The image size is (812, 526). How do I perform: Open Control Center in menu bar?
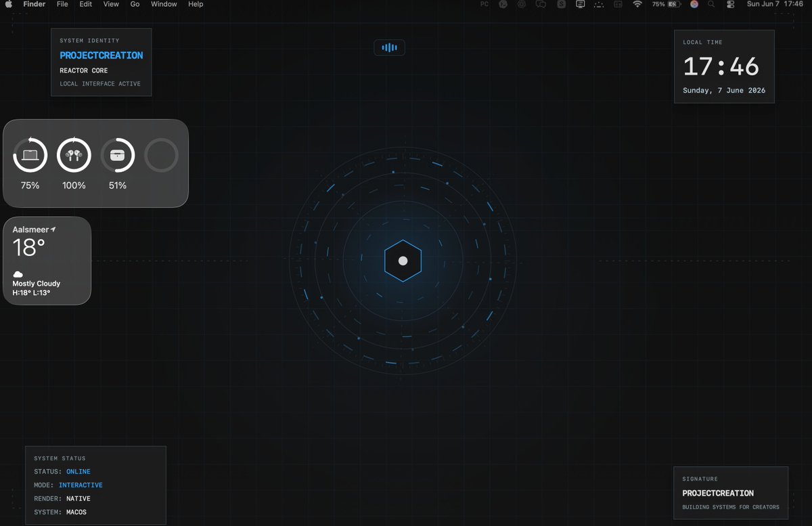[x=730, y=4]
